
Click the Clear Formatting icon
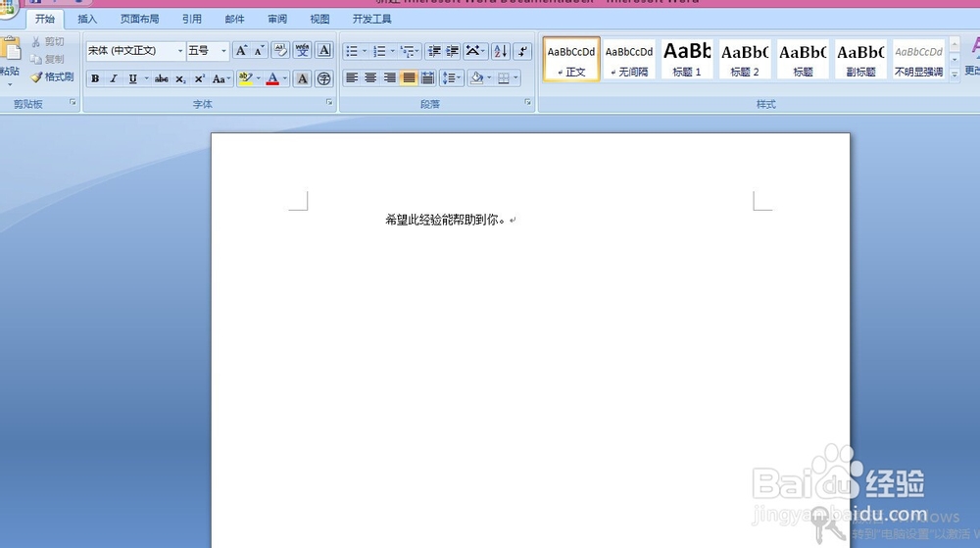[x=280, y=51]
